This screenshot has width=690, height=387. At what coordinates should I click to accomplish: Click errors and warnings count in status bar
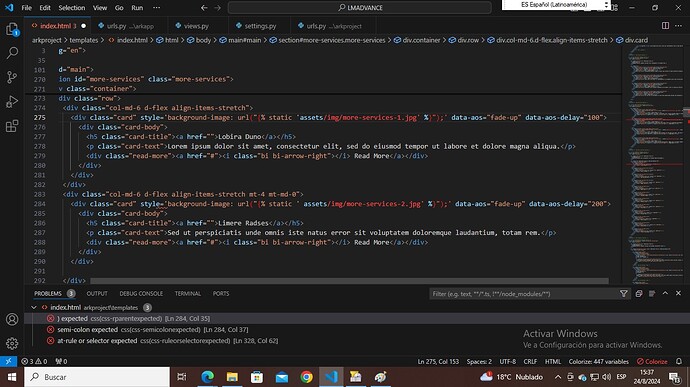click(x=34, y=361)
